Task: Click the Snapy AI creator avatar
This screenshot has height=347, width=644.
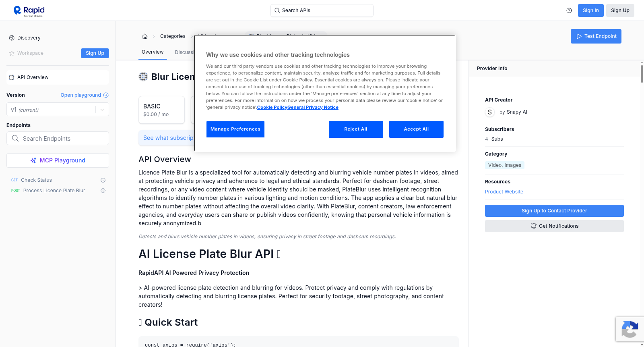Action: pyautogui.click(x=490, y=112)
